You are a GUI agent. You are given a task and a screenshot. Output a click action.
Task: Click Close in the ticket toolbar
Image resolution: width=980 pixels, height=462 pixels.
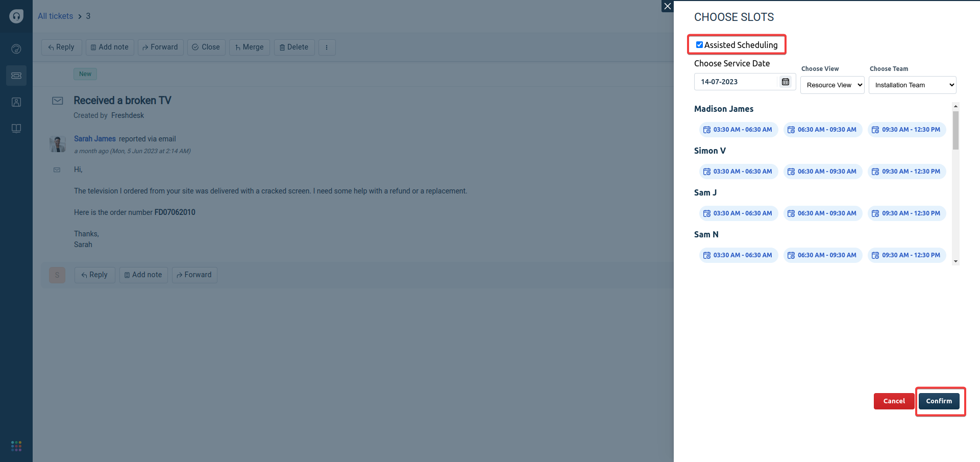pos(206,47)
